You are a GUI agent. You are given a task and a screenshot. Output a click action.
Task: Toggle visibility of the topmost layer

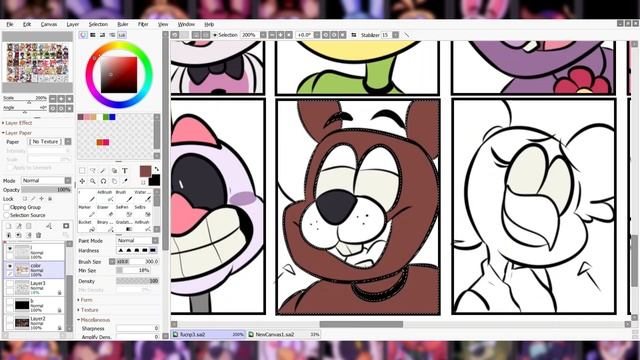point(10,248)
